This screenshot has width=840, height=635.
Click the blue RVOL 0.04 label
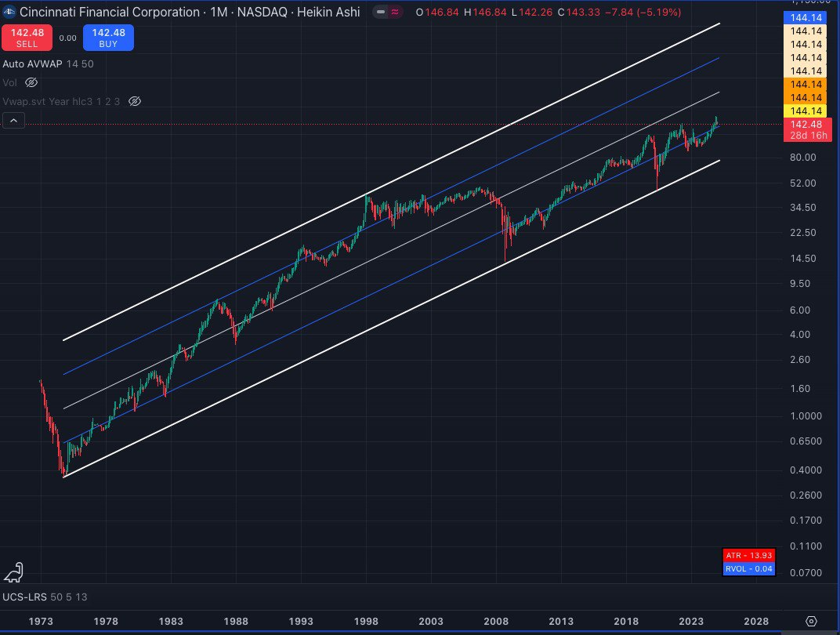[749, 568]
